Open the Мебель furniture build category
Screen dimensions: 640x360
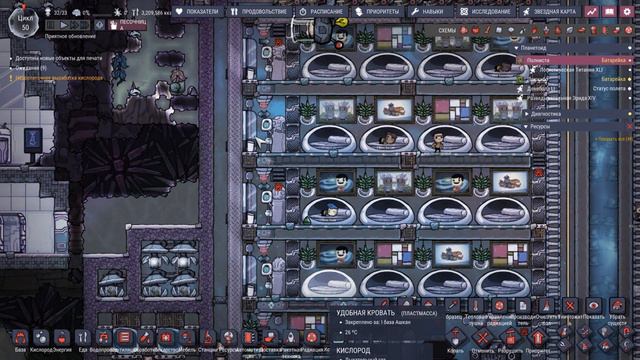coord(187,338)
